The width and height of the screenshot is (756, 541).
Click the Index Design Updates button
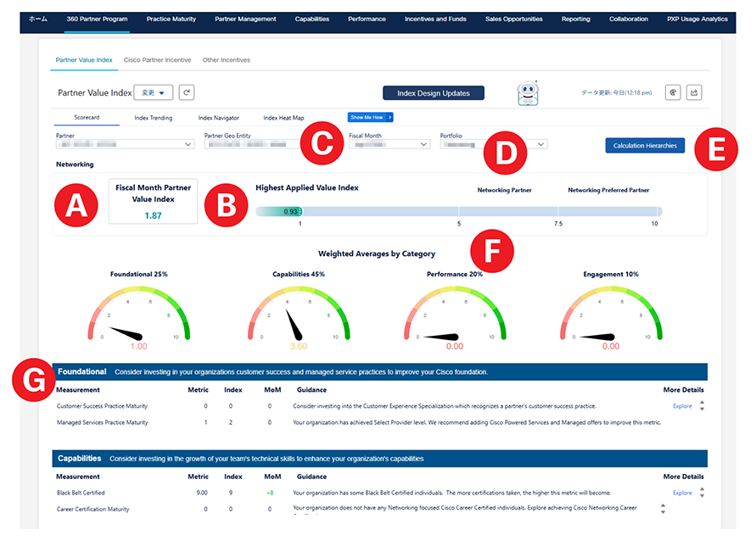pos(433,93)
